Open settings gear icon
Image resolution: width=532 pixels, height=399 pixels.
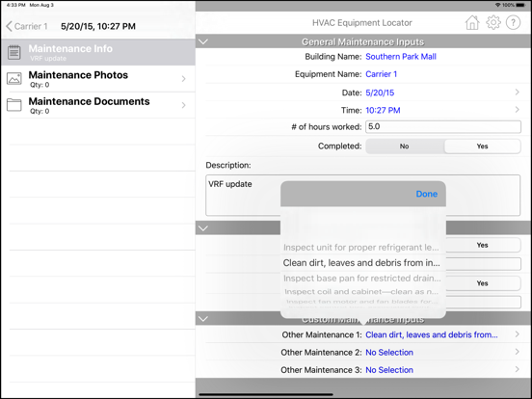click(x=493, y=23)
